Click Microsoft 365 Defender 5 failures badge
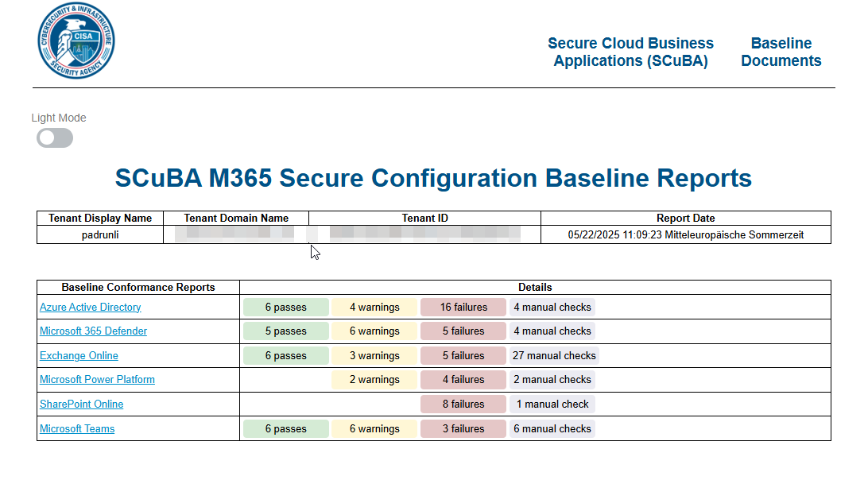The image size is (868, 480). [x=463, y=331]
